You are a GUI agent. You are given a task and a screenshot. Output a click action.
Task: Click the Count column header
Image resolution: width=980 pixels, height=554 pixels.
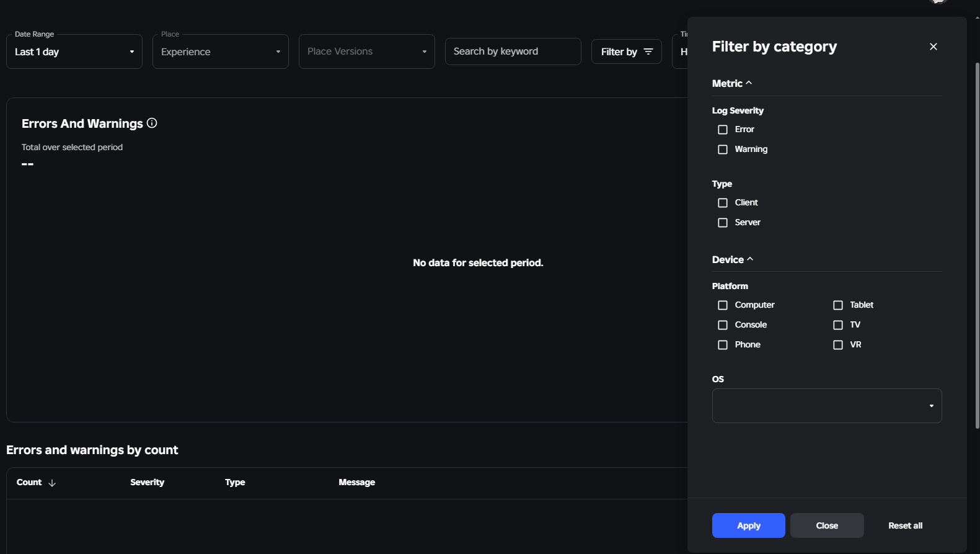(x=29, y=482)
